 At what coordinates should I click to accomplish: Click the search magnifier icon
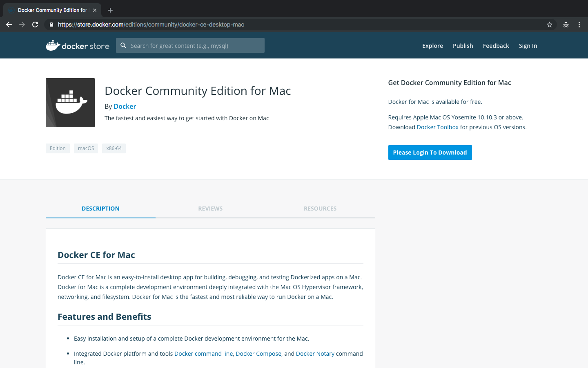(x=123, y=45)
